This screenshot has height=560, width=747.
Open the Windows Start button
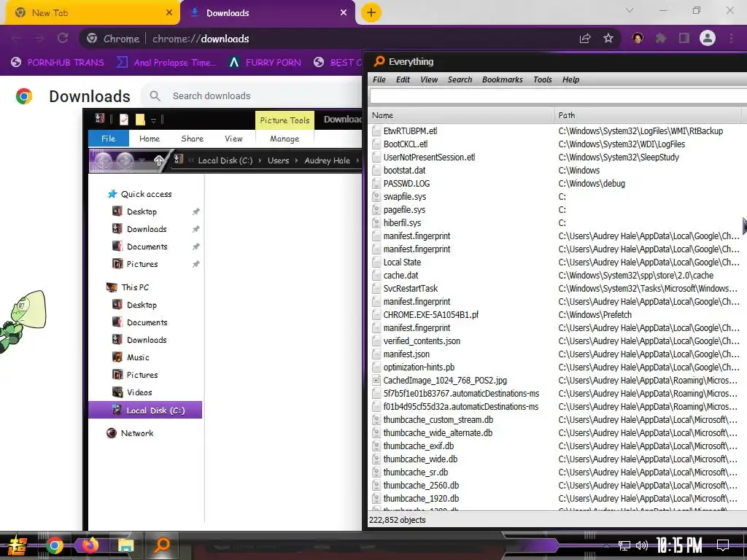point(18,545)
